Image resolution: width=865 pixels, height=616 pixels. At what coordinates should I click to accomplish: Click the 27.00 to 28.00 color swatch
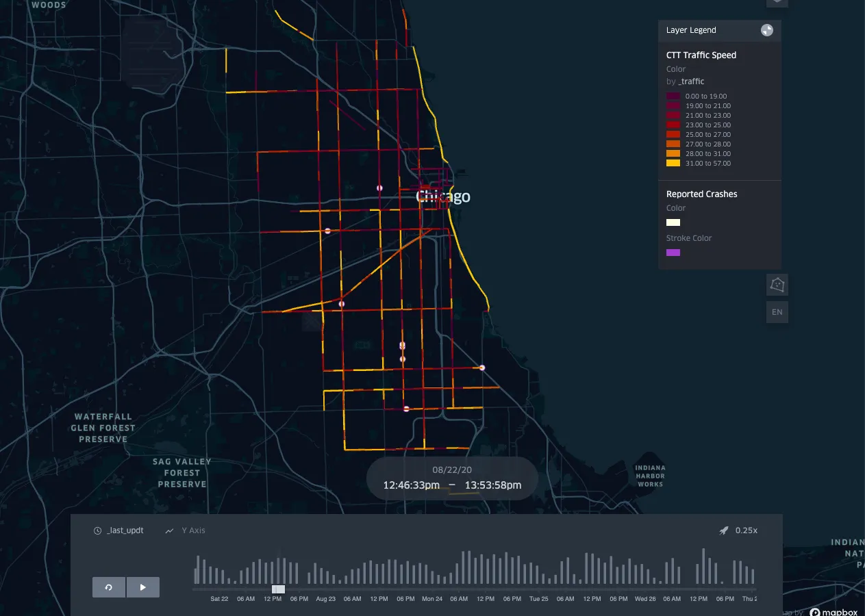(673, 144)
